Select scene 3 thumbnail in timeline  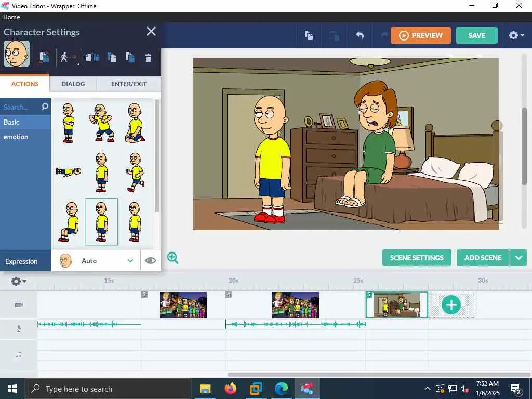pos(183,305)
